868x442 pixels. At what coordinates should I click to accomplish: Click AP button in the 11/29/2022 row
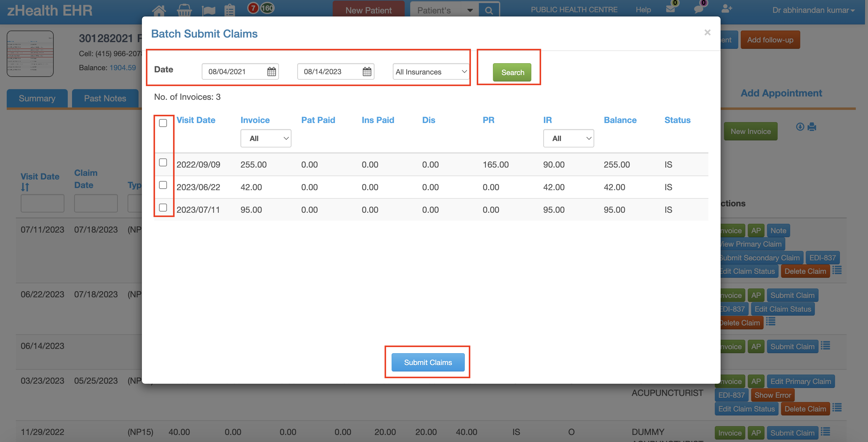click(756, 433)
